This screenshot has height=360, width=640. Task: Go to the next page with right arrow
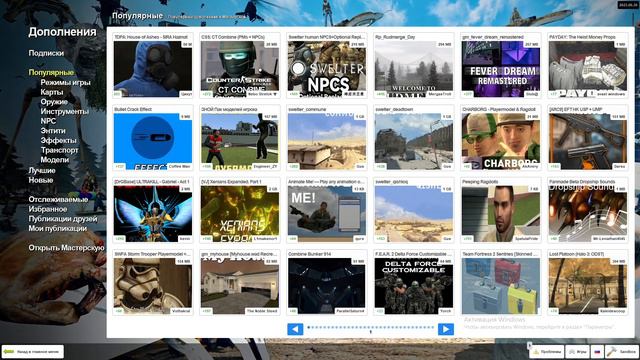coord(446,329)
